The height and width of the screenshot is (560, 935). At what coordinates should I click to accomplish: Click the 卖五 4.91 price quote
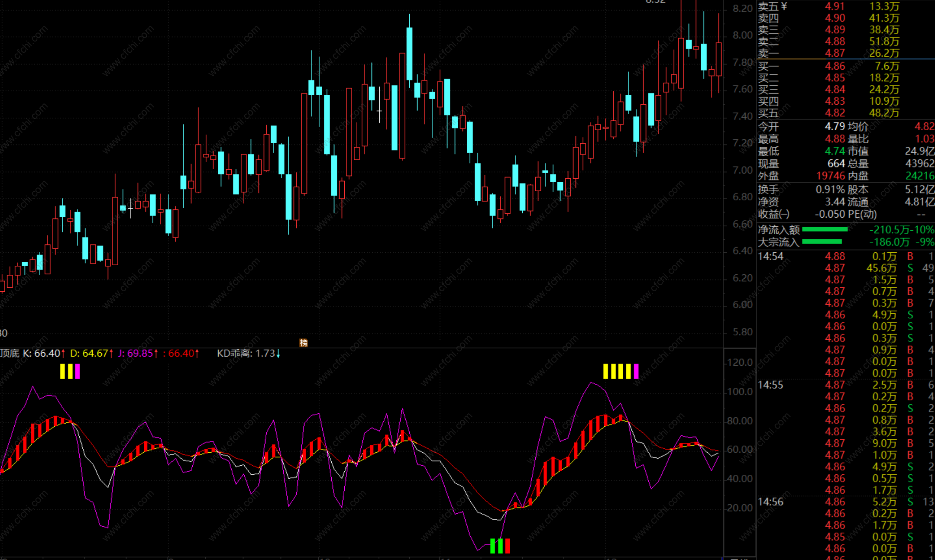[835, 6]
